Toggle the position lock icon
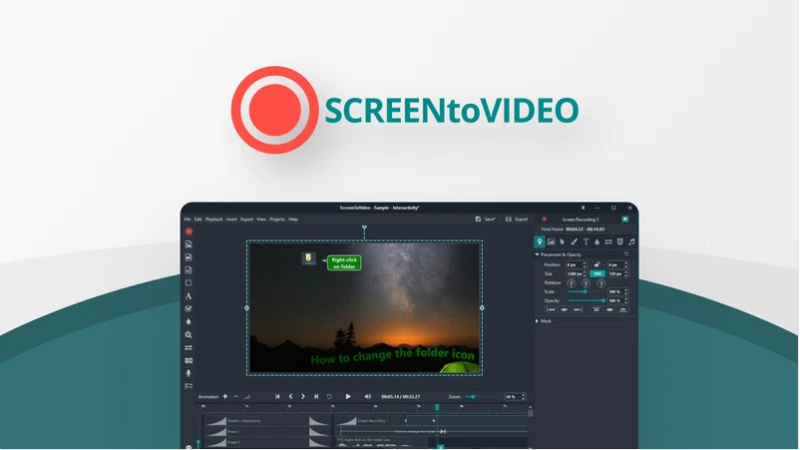 pyautogui.click(x=597, y=264)
